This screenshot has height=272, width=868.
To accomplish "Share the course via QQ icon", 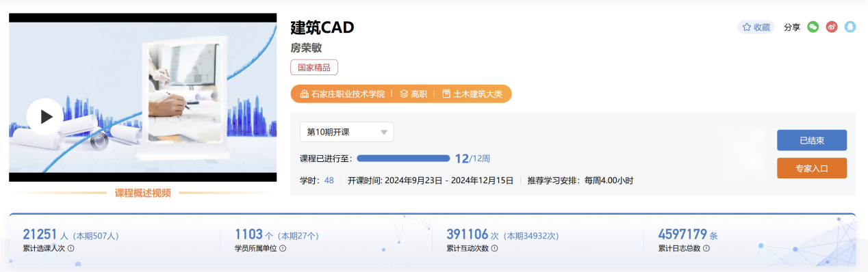I will (850, 27).
